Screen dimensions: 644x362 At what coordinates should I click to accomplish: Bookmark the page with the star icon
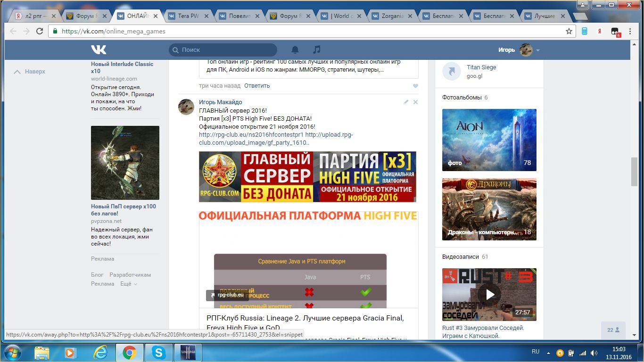[569, 31]
